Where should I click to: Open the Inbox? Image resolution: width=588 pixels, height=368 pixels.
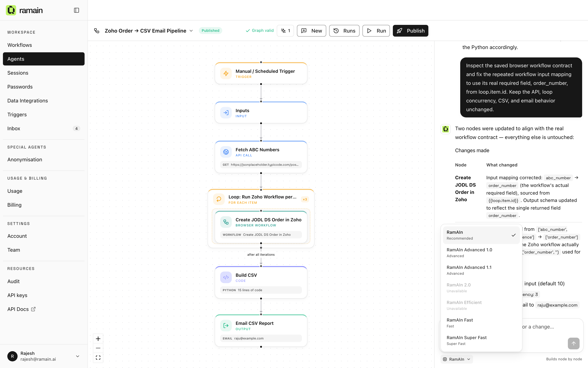pos(44,129)
